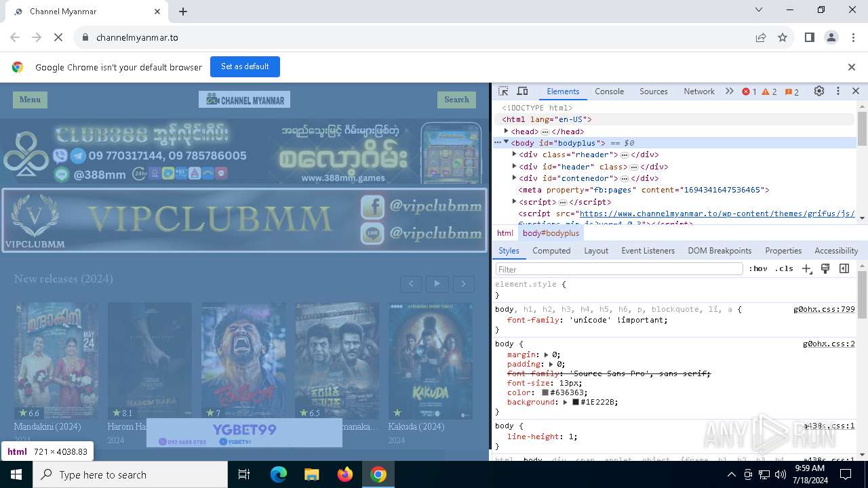The width and height of the screenshot is (868, 488).
Task: Expand the div class rheader node
Action: pos(514,155)
